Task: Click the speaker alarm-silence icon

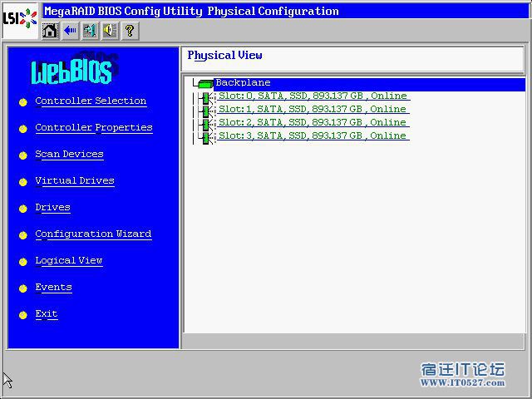Action: click(111, 31)
